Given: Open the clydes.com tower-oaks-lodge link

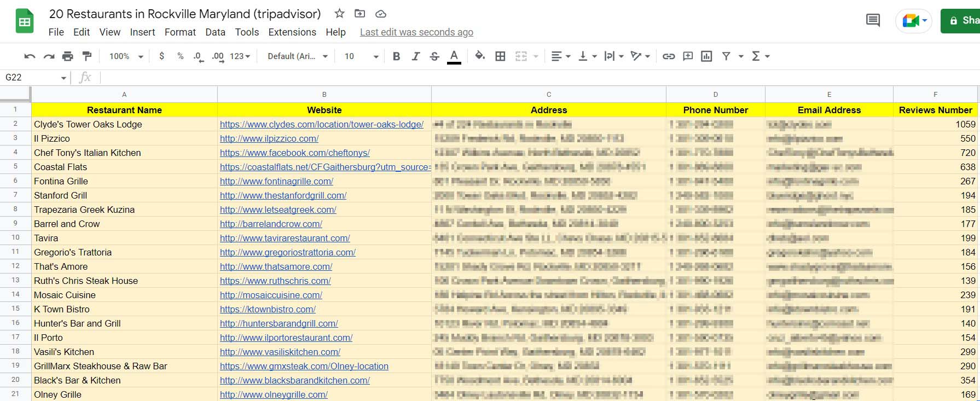Looking at the screenshot, I should click(x=322, y=124).
